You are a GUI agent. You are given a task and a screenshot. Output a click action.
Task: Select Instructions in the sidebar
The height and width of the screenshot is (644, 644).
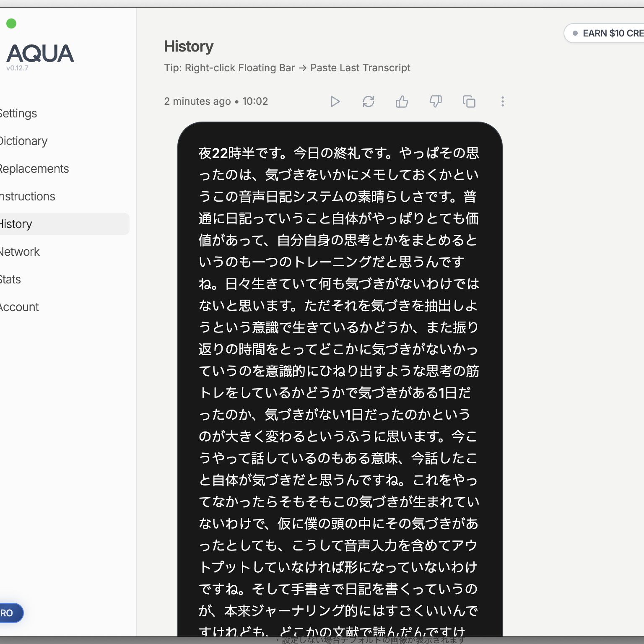pos(28,196)
